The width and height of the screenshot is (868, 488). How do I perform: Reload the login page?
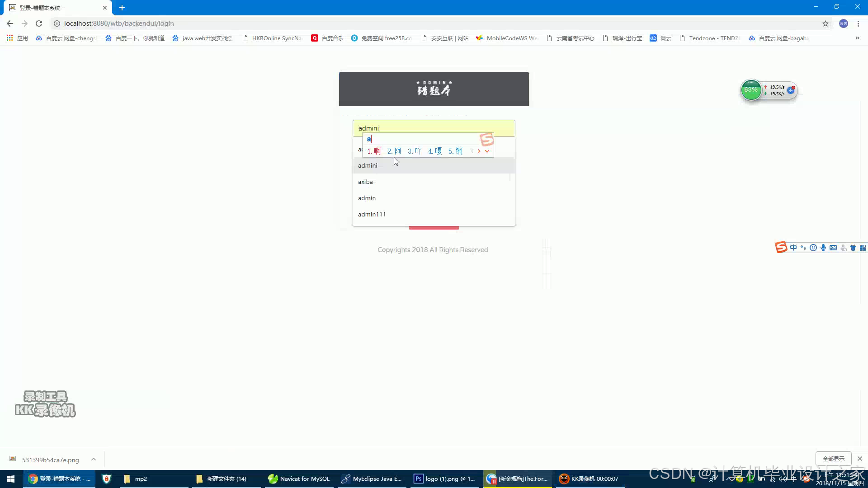coord(39,23)
